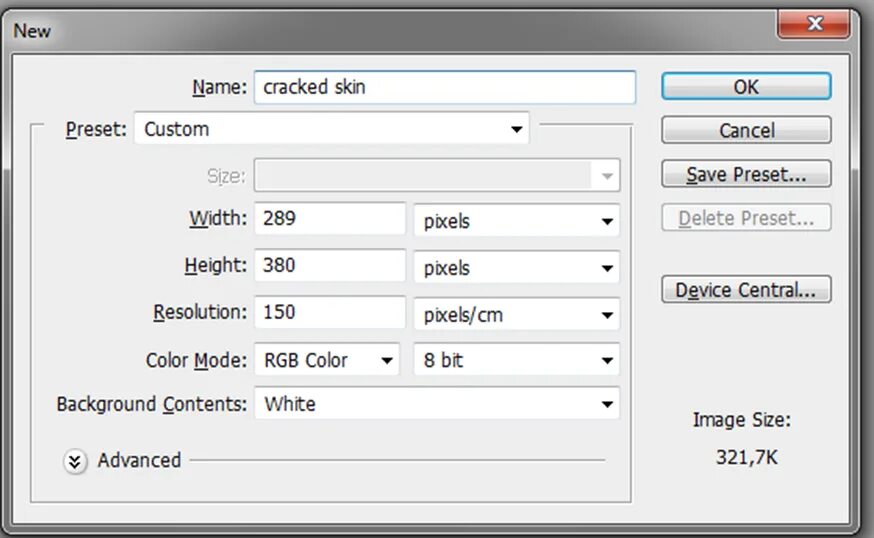Close the New dialog window
Viewport: 874px width, 538px height.
(814, 24)
